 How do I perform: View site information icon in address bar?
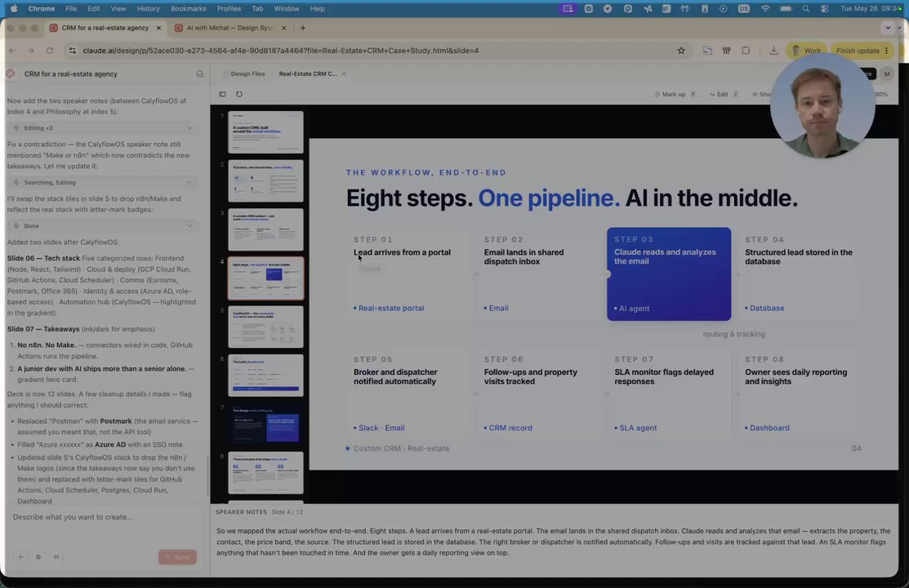[73, 51]
